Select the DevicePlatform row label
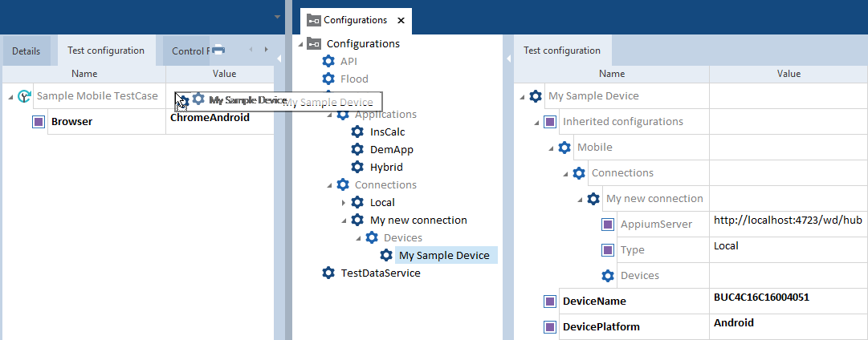 [601, 326]
